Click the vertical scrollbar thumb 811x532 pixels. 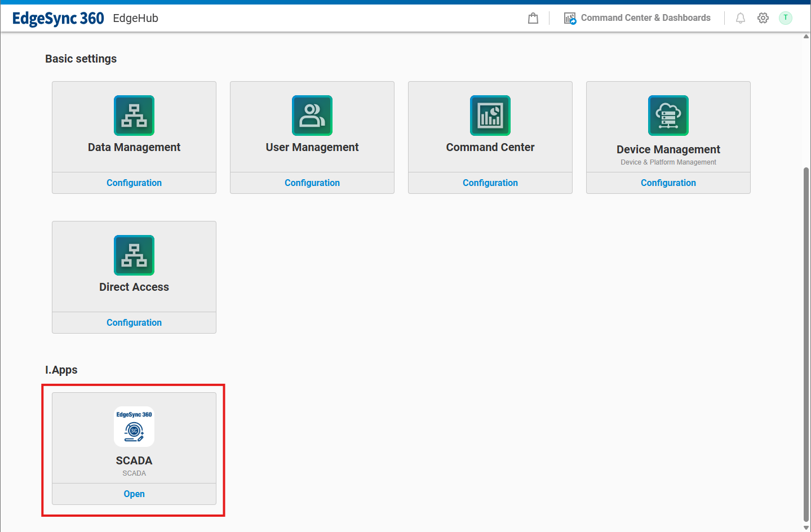click(x=806, y=344)
